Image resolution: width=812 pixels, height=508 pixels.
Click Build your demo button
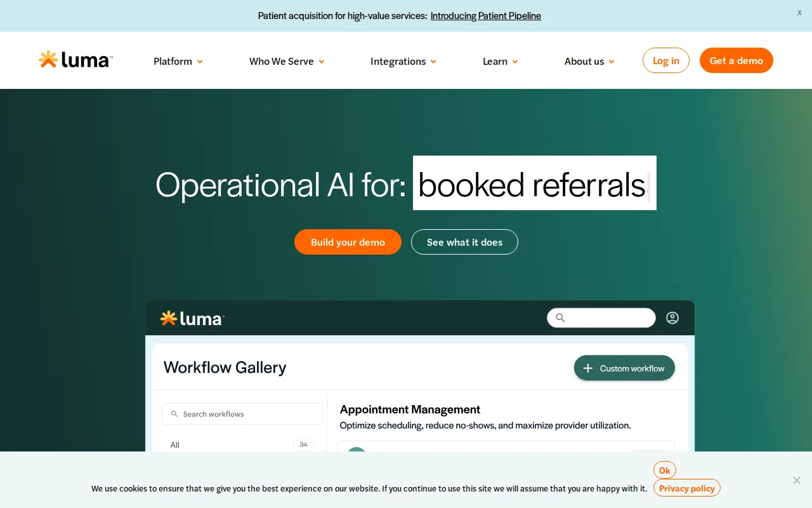coord(348,242)
